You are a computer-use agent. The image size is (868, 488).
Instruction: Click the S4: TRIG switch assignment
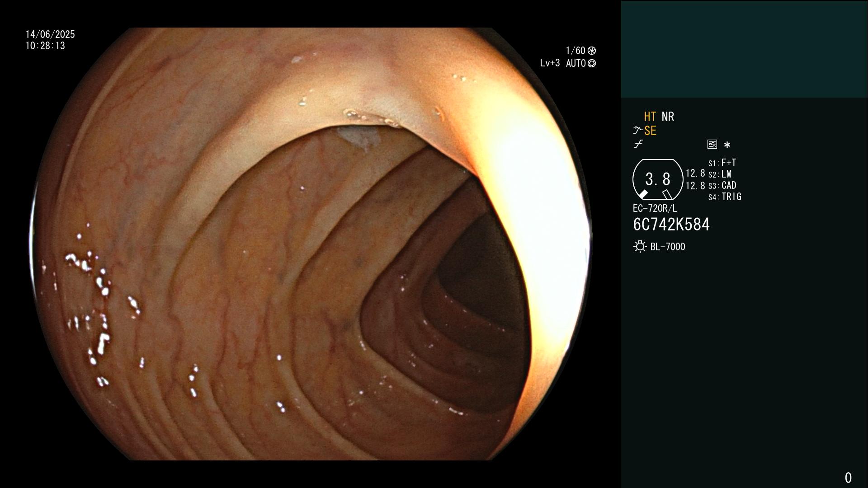tap(725, 197)
